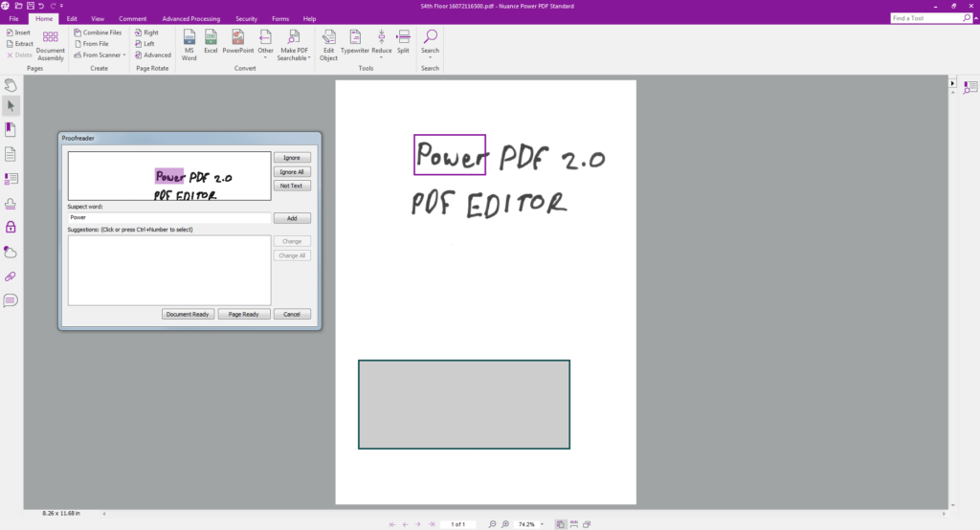Open the Forms ribbon tab
Image resolution: width=980 pixels, height=530 pixels.
280,19
